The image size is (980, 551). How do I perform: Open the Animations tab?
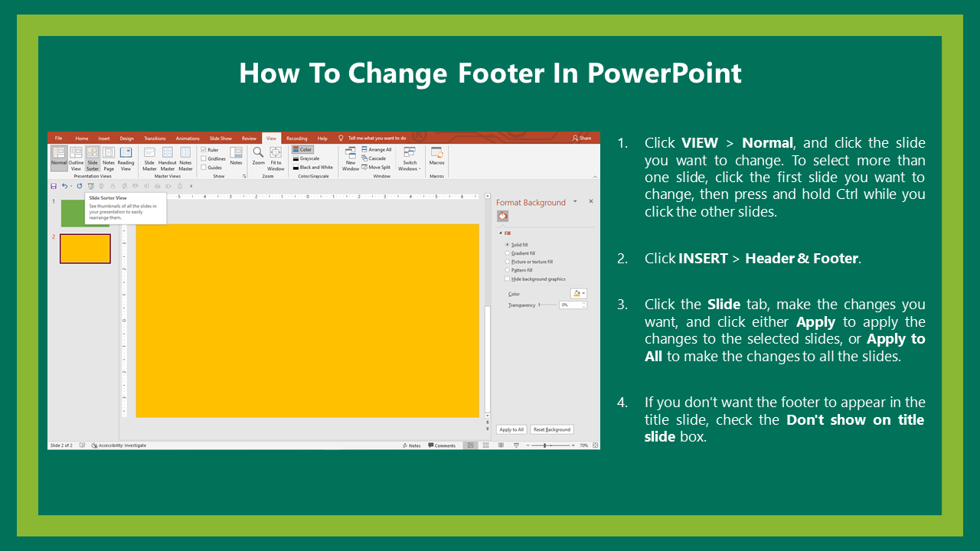tap(188, 139)
